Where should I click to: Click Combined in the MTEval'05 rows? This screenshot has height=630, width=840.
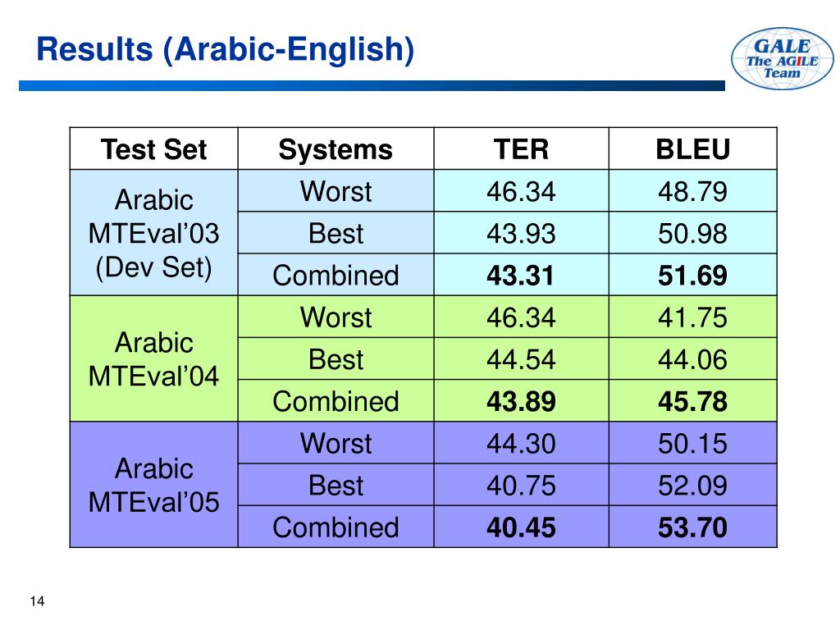click(336, 527)
